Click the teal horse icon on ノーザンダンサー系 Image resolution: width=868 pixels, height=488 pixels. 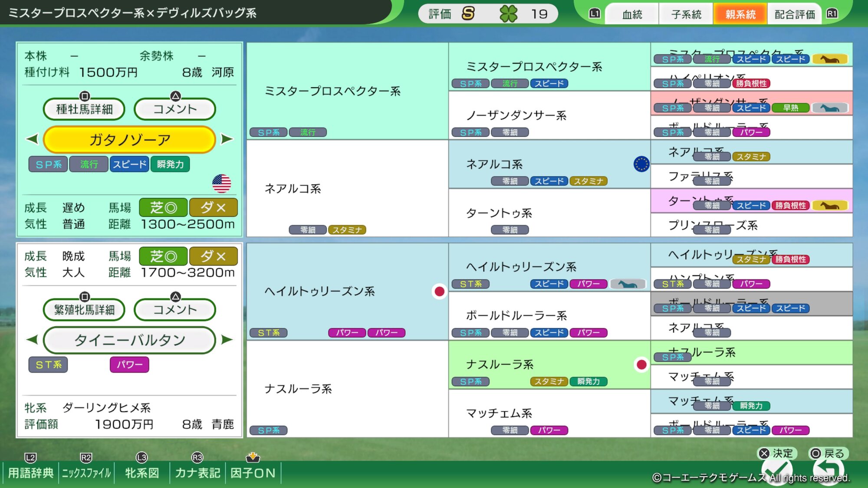pos(829,108)
